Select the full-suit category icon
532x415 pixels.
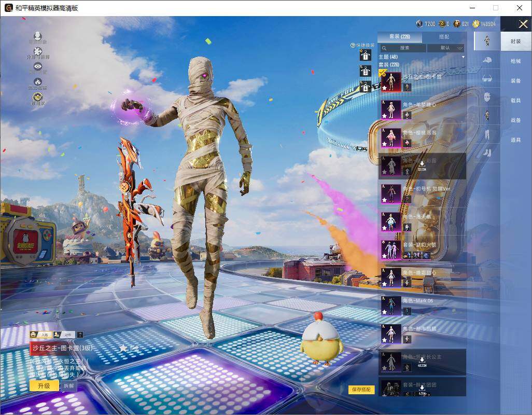point(487,40)
